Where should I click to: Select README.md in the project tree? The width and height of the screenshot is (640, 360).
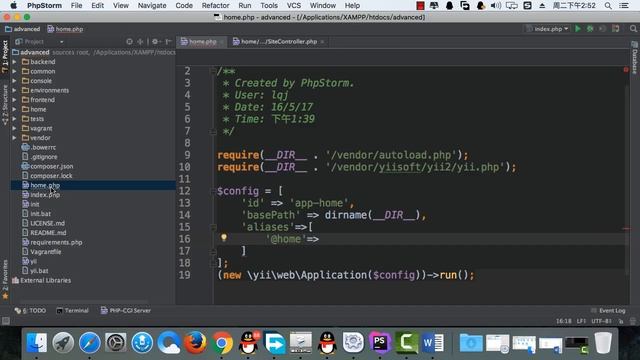click(48, 233)
